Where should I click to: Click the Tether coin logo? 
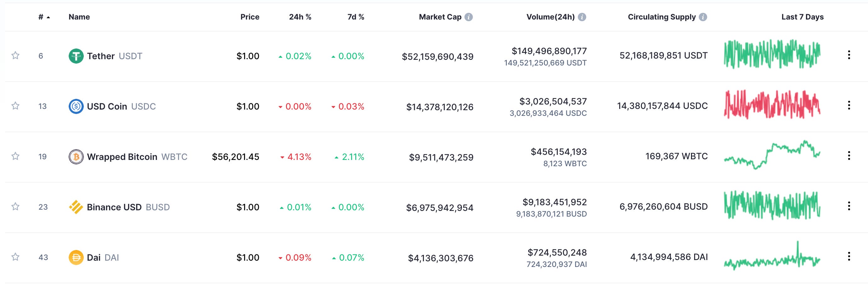pos(76,56)
